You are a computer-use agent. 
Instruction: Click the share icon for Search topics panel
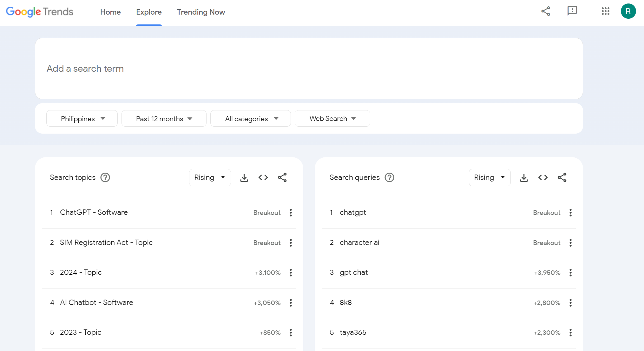point(282,177)
